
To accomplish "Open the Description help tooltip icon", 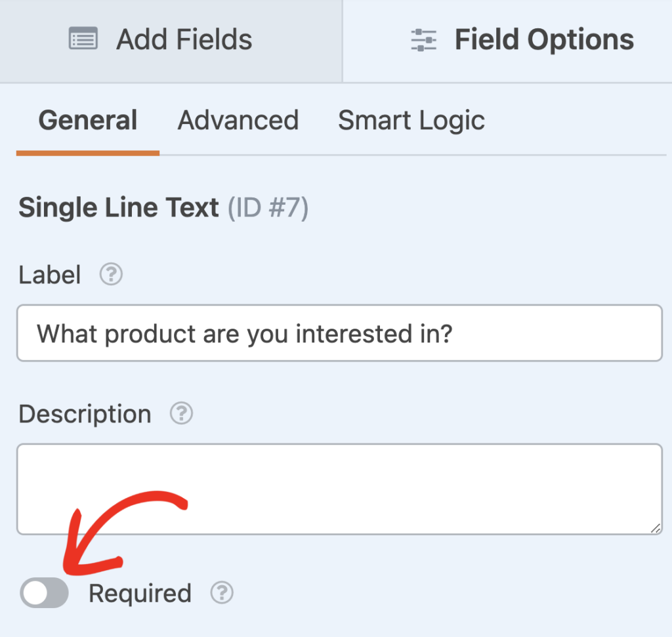I will [x=180, y=413].
